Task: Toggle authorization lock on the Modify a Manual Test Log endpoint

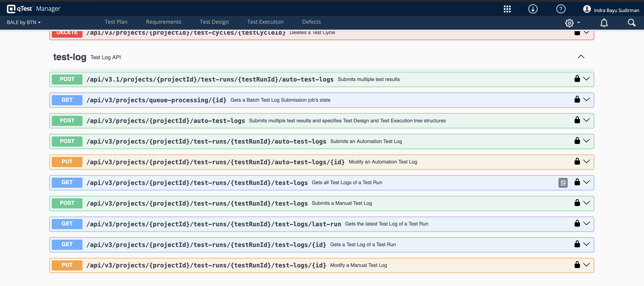Action: (x=577, y=265)
